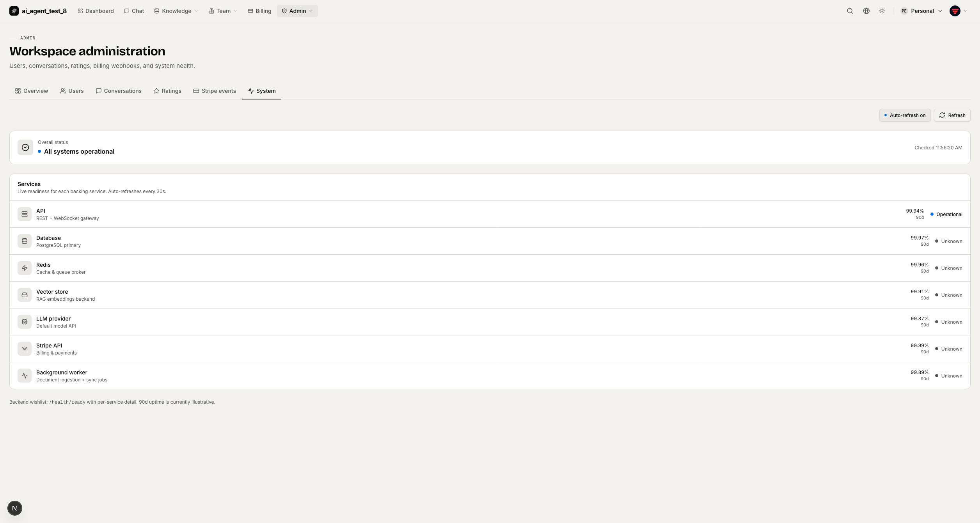Open Chat from the navbar
Viewport: 980px width, 523px height.
134,11
